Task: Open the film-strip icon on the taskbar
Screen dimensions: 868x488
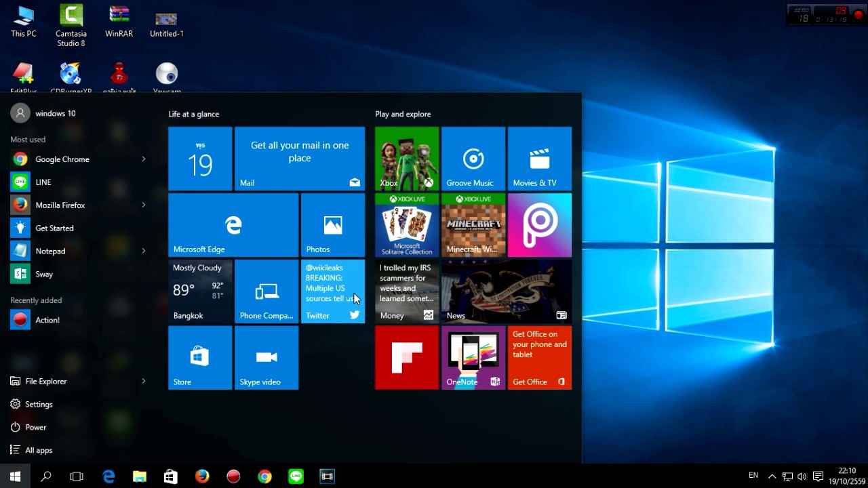Action: (327, 476)
